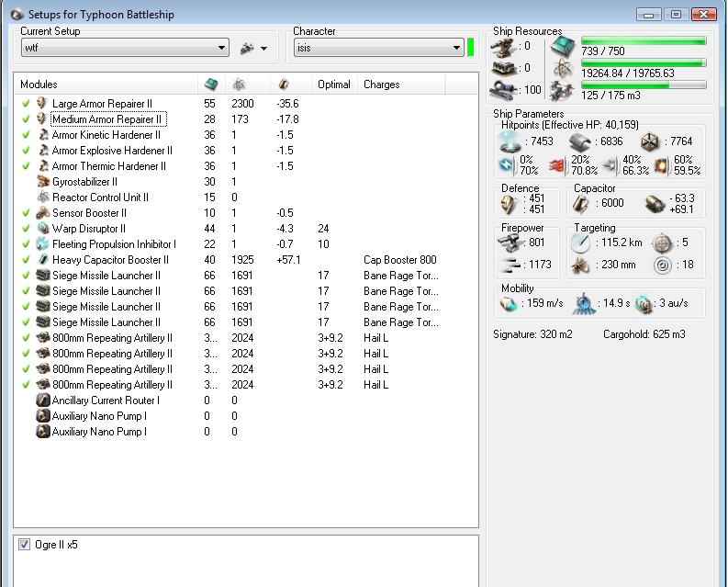Viewport: 728px width, 587px height.
Task: Click the Gyrostabilizer II module icon
Action: click(x=43, y=182)
